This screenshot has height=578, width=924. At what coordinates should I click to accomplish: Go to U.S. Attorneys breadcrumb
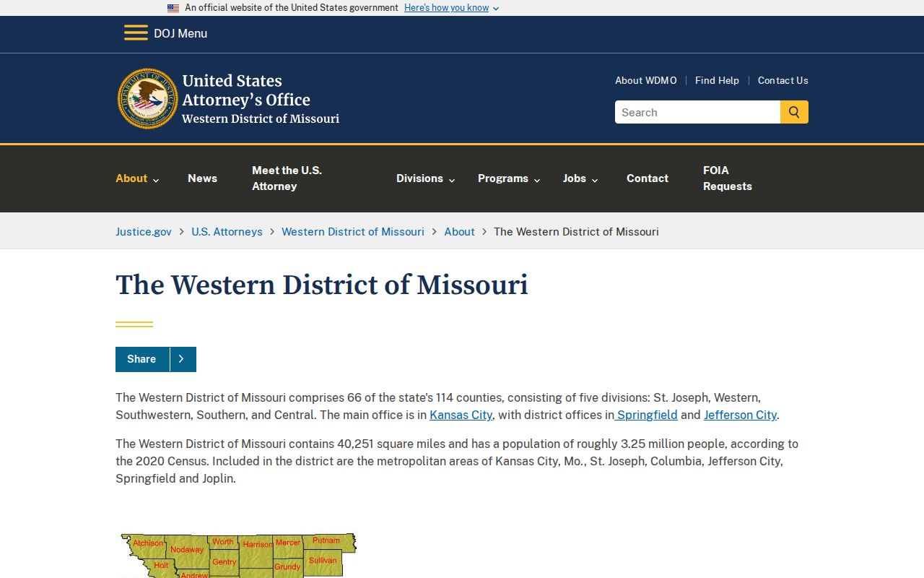(x=227, y=232)
